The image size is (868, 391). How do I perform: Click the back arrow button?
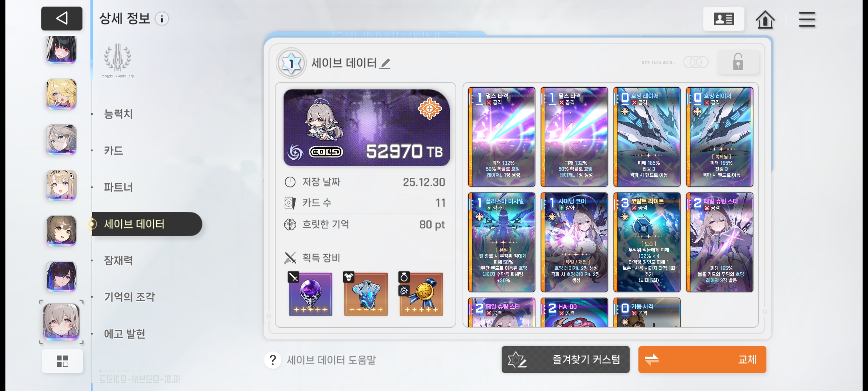click(62, 18)
